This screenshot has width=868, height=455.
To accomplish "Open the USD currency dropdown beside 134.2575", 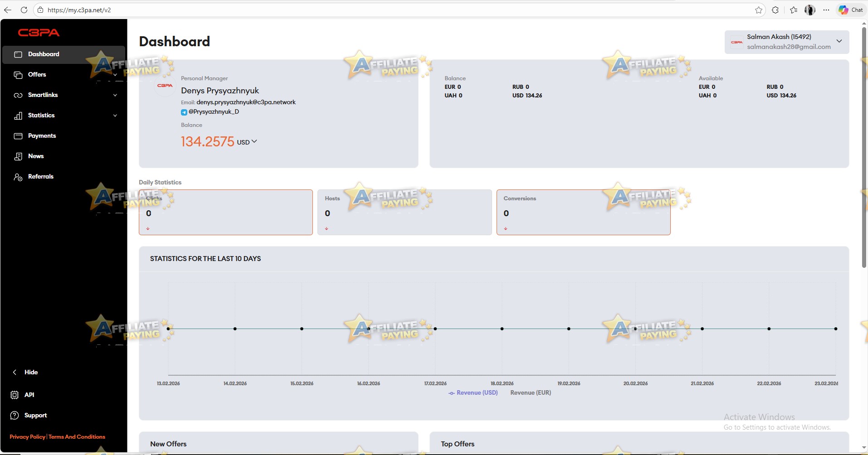I will 247,142.
